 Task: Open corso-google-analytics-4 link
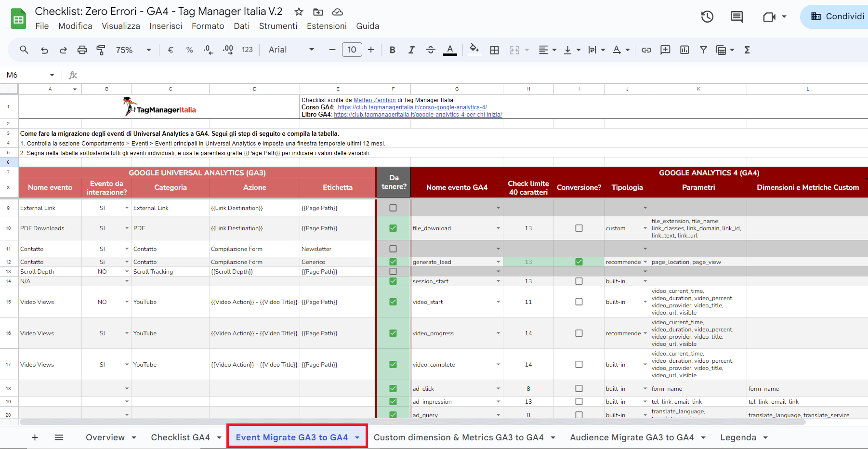pyautogui.click(x=412, y=107)
